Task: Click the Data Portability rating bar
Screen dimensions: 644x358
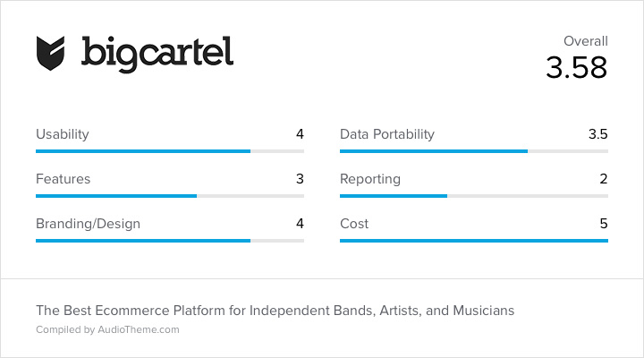Action: tap(474, 151)
